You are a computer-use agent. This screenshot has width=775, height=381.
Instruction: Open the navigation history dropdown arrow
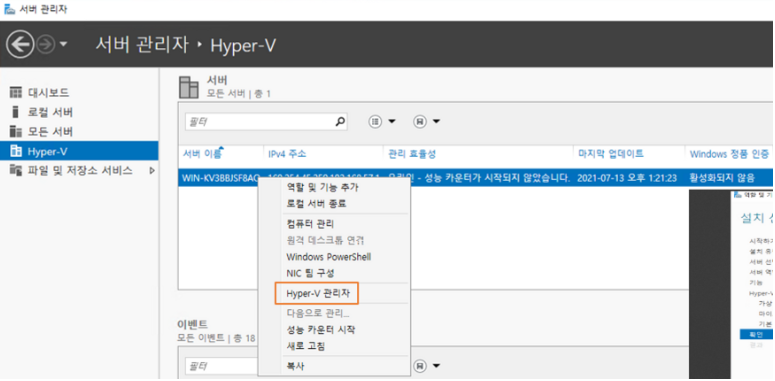pos(63,44)
